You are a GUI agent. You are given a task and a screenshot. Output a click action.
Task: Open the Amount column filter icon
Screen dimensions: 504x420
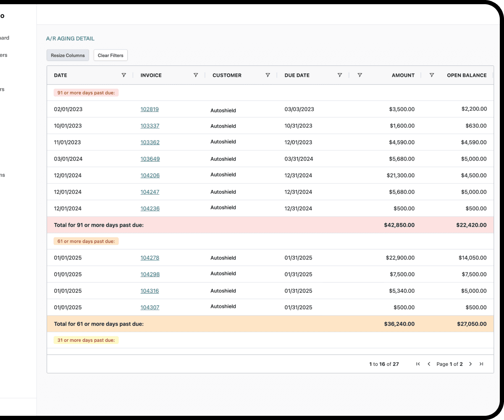point(360,75)
